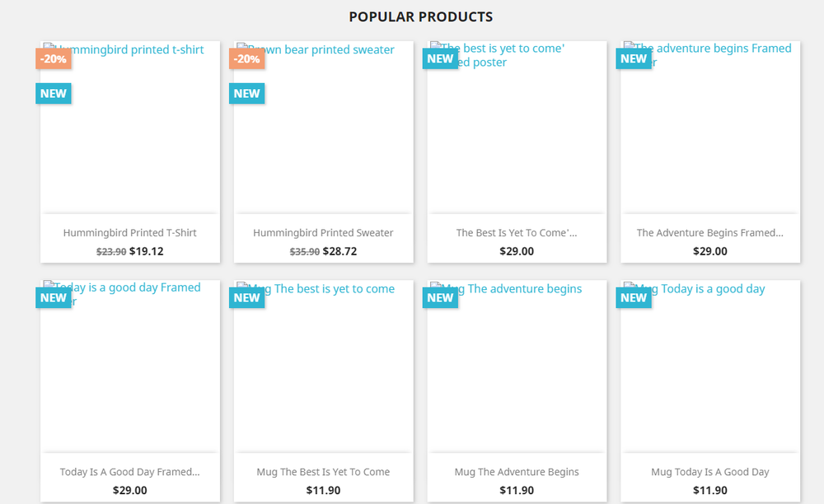The width and height of the screenshot is (824, 504).
Task: Open the "Today Is A Good Day Framed..." title
Action: click(129, 472)
